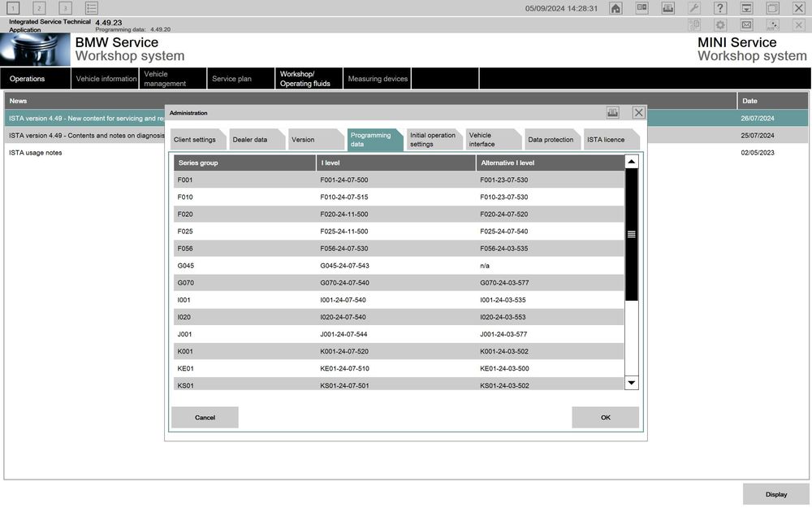Close the Administration dialog

638,112
